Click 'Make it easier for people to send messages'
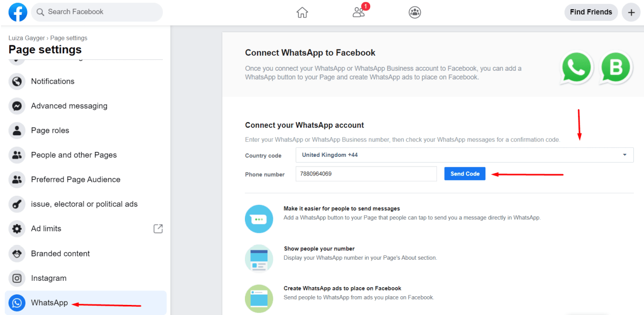 click(342, 209)
